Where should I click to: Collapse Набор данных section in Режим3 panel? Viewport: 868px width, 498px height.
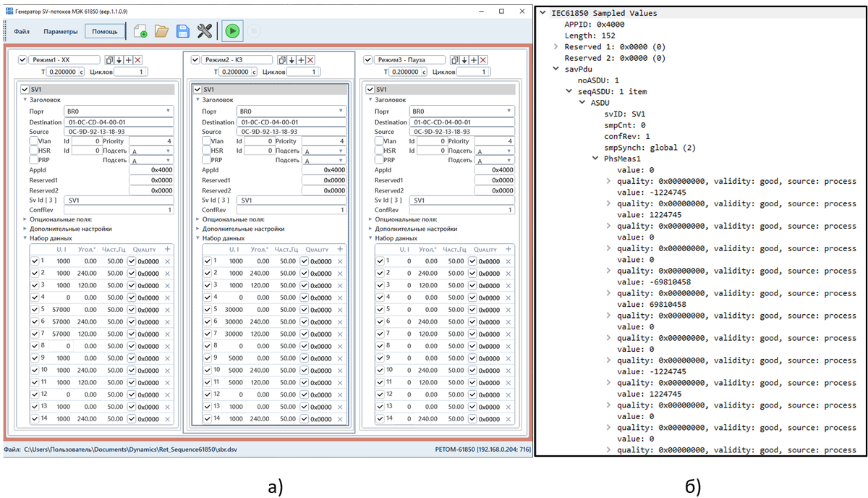click(x=371, y=238)
